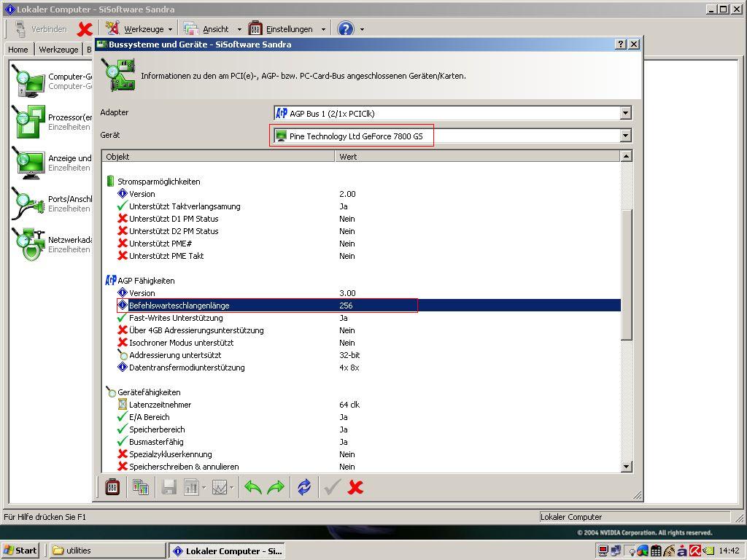Go forward with the green right arrow
Viewport: 747px width, 560px height.
click(x=276, y=487)
